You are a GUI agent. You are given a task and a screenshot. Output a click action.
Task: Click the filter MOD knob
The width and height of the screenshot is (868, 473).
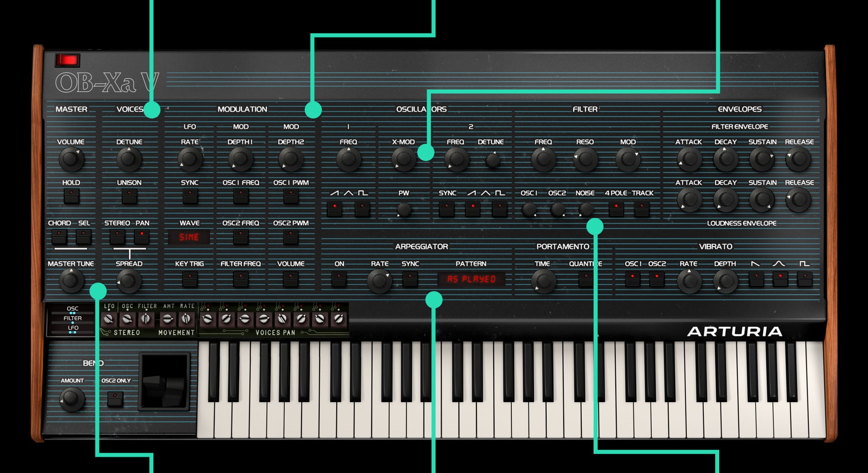click(x=628, y=159)
